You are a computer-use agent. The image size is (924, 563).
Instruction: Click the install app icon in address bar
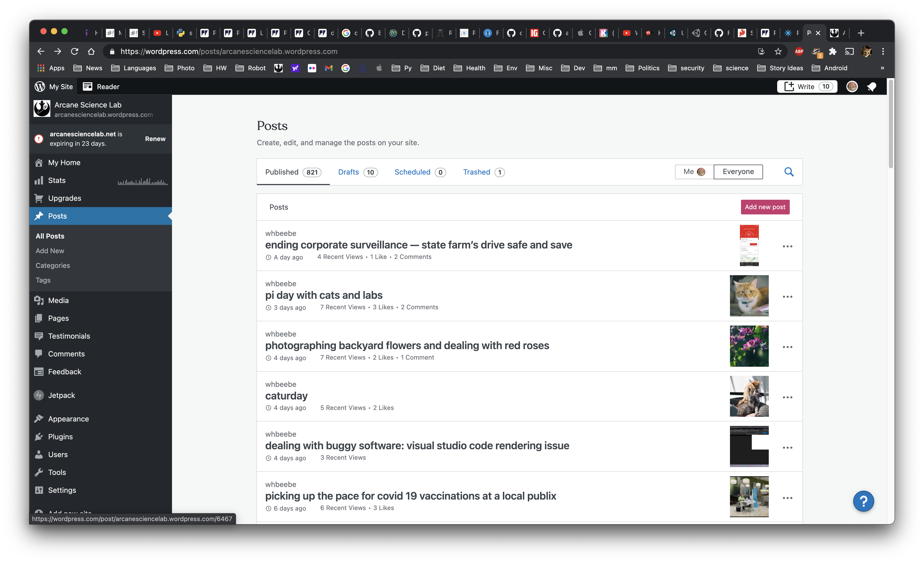coord(761,51)
